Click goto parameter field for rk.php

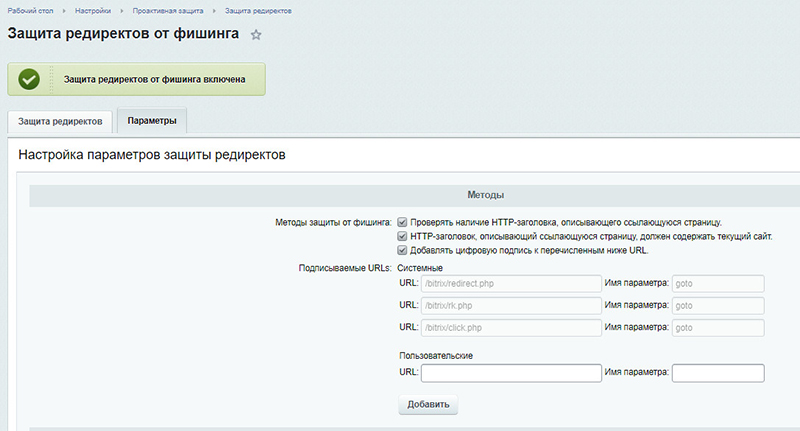point(718,306)
